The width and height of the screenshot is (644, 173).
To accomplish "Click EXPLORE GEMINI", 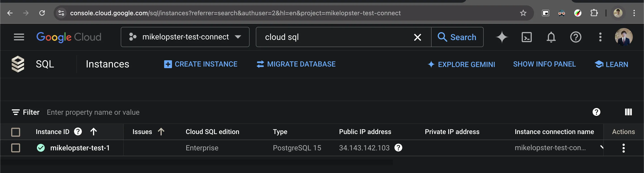I will pyautogui.click(x=461, y=64).
